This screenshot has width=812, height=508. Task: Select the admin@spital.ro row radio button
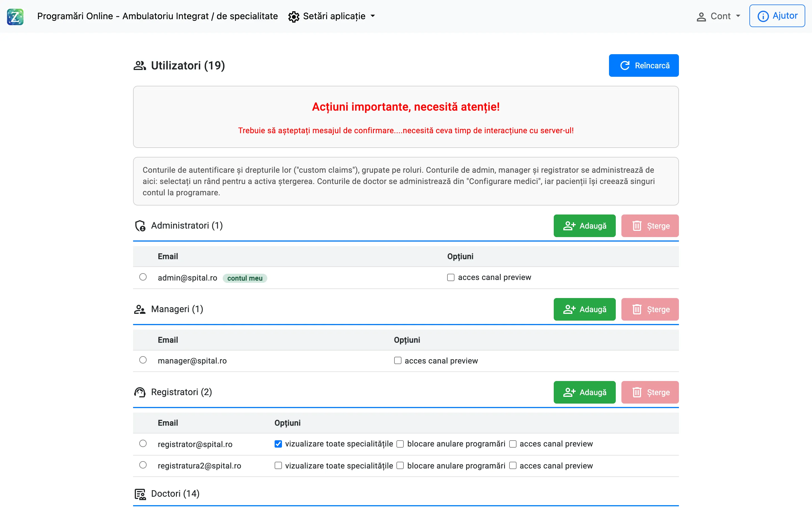pyautogui.click(x=143, y=277)
